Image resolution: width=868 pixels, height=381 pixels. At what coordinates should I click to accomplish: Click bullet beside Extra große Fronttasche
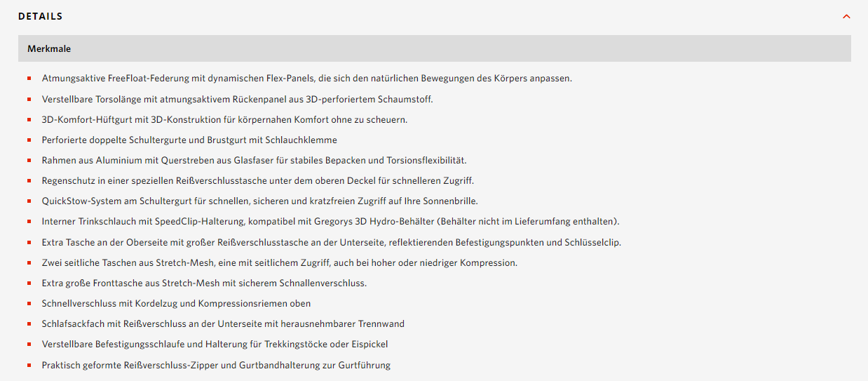(x=29, y=283)
